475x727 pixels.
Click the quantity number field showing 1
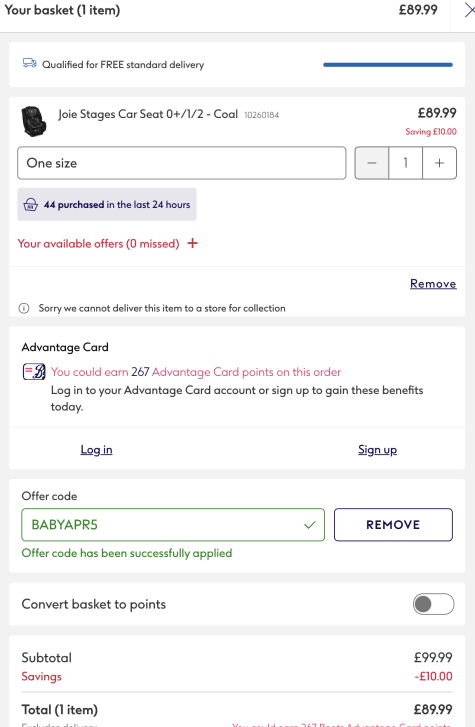405,163
